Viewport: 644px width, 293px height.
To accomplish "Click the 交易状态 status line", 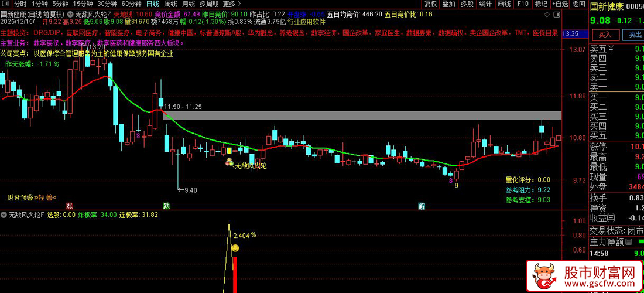I will point(617,231).
